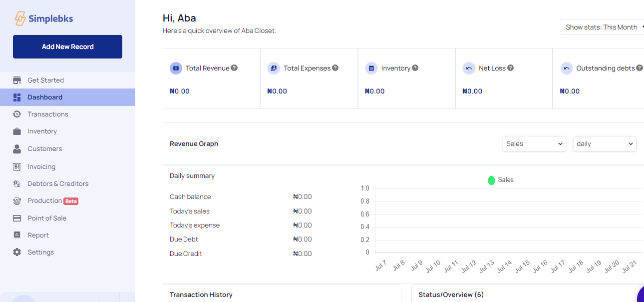
Task: Click the Settings gear icon
Action: [x=17, y=252]
